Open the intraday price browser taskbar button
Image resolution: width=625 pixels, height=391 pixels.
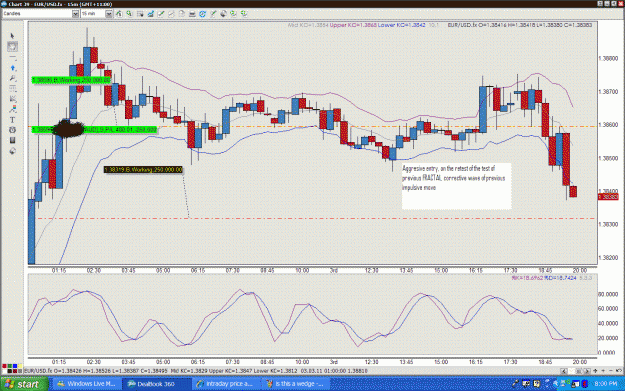226,384
